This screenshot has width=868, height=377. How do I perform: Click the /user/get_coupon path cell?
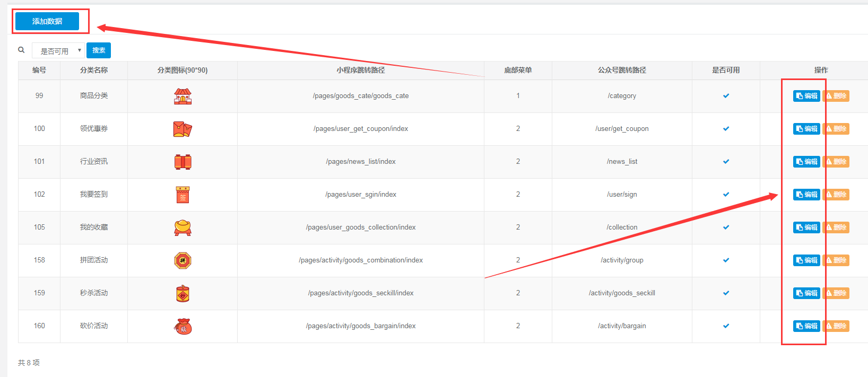[622, 129]
